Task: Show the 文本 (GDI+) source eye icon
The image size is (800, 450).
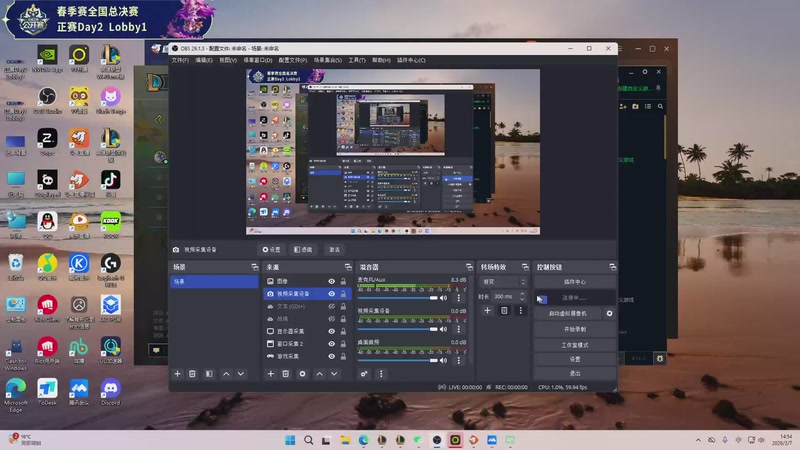Action: click(x=332, y=306)
